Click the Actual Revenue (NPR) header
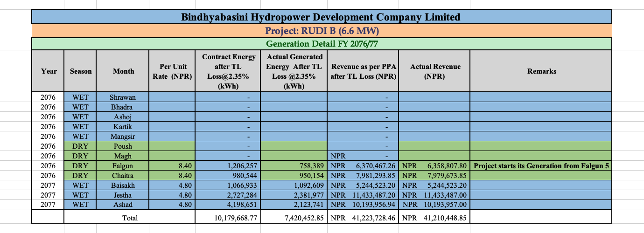This screenshot has width=644, height=233. tap(434, 71)
